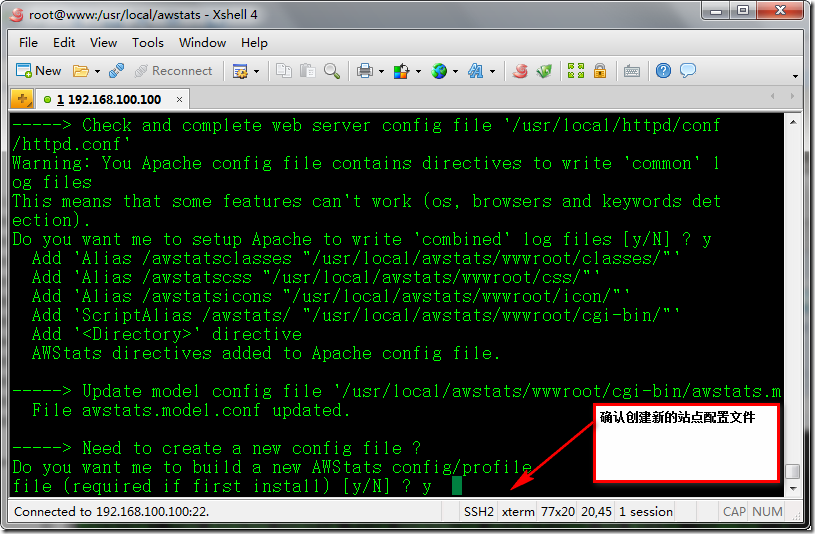
Task: Click the Print icon
Action: click(x=364, y=71)
